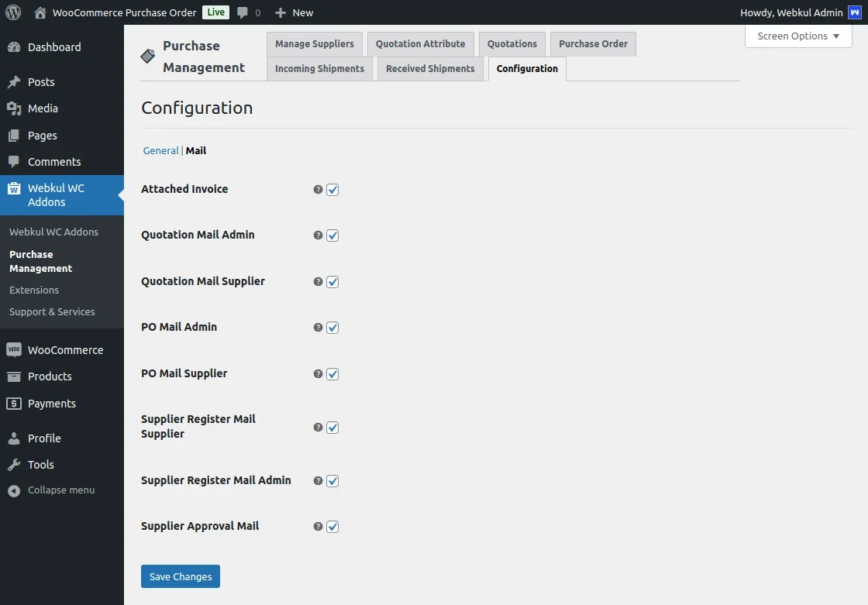Click the WordPress logo icon
The width and height of the screenshot is (868, 605).
[13, 12]
